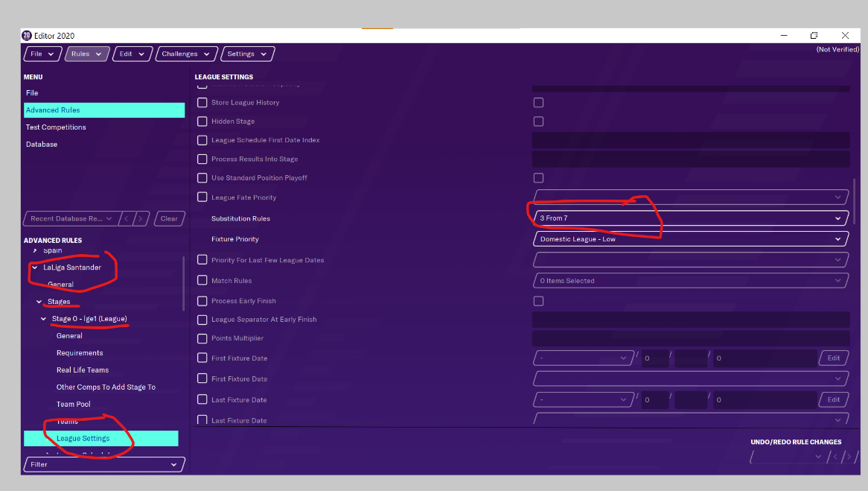
Task: Toggle the Process Early Finish value checkbox
Action: [538, 301]
